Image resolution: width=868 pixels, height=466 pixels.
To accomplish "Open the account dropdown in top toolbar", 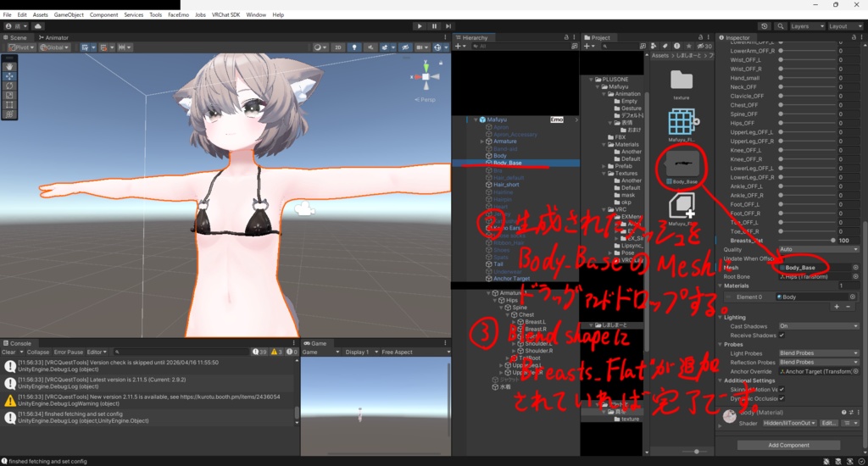I will pos(16,26).
